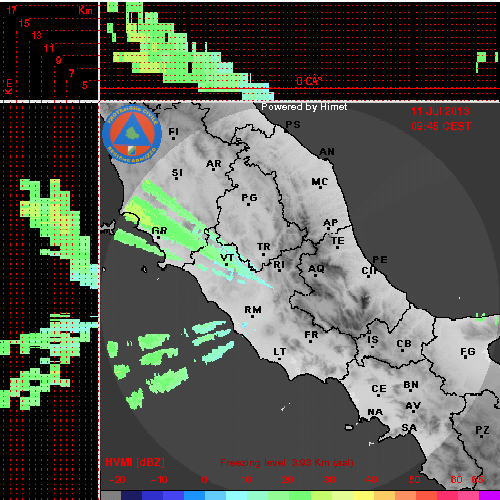Click the RI city label
The height and width of the screenshot is (500, 500).
[279, 265]
